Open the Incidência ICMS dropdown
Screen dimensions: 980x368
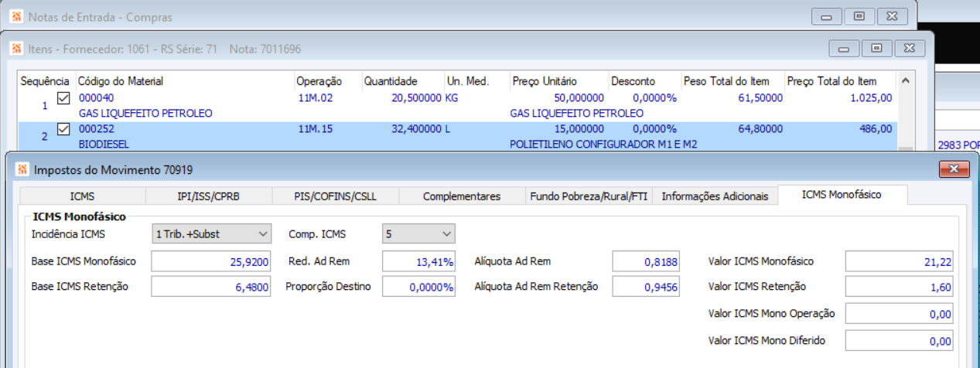[212, 233]
